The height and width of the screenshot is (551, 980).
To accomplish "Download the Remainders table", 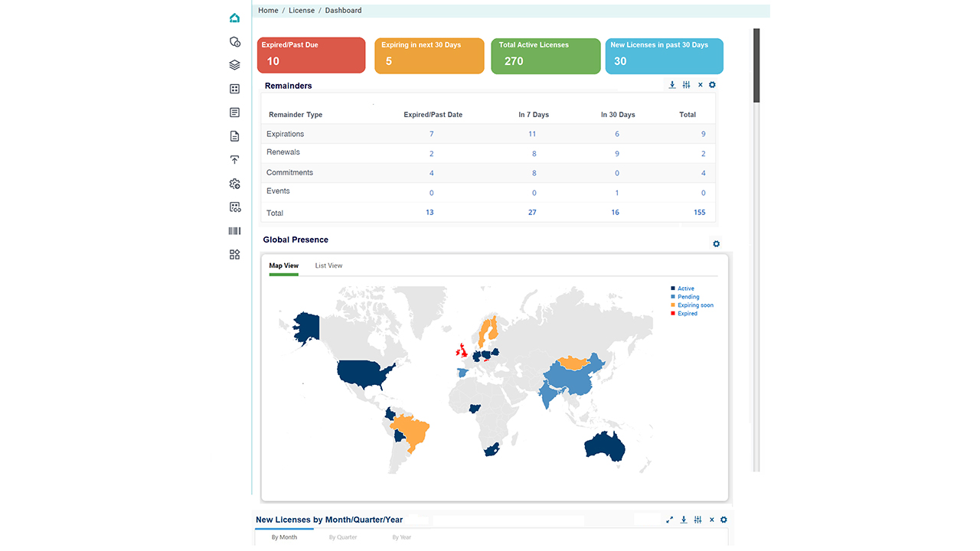I will 672,85.
